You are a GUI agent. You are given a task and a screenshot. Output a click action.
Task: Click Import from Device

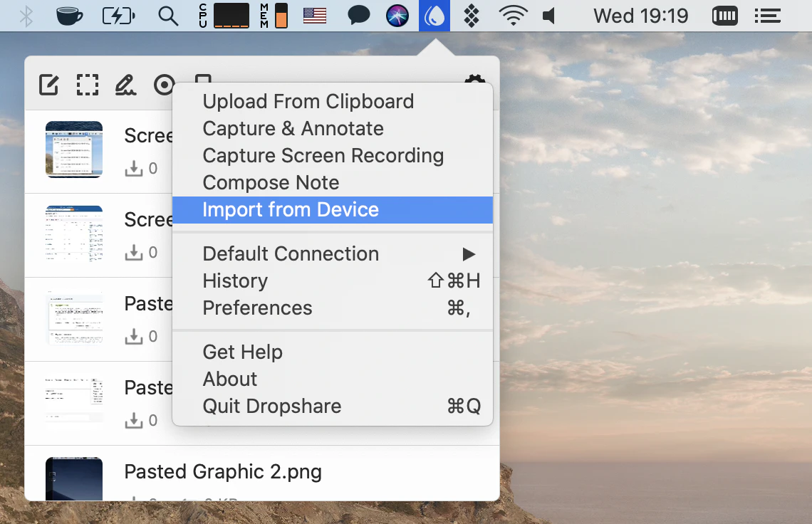click(x=333, y=210)
